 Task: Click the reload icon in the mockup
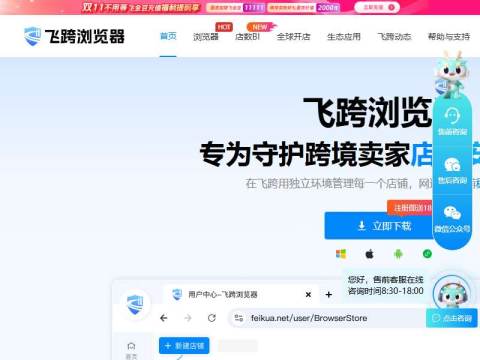212,318
